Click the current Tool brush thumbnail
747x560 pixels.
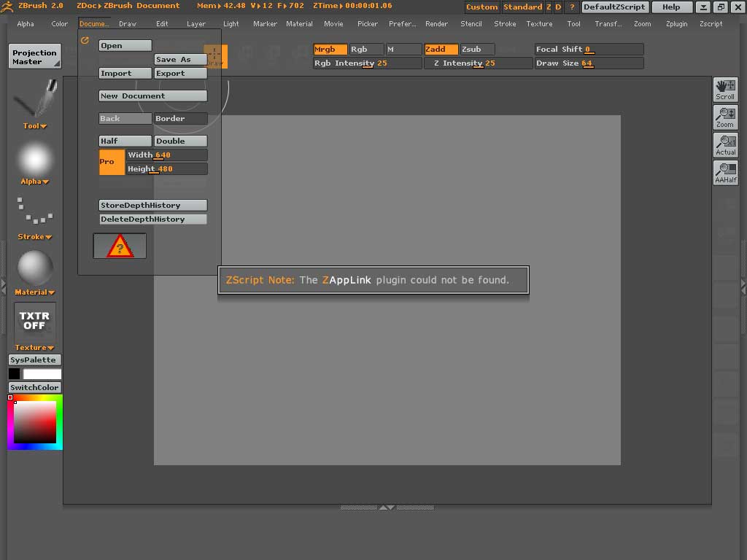35,99
